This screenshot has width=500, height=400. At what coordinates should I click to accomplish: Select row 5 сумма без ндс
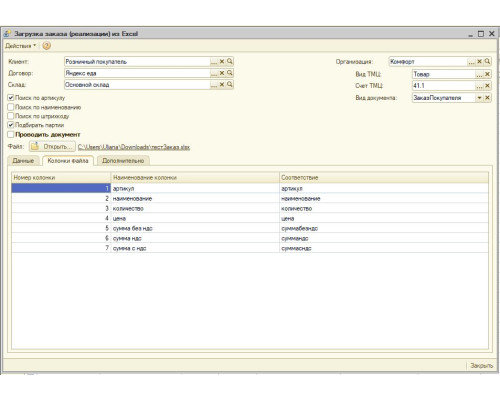point(250,228)
